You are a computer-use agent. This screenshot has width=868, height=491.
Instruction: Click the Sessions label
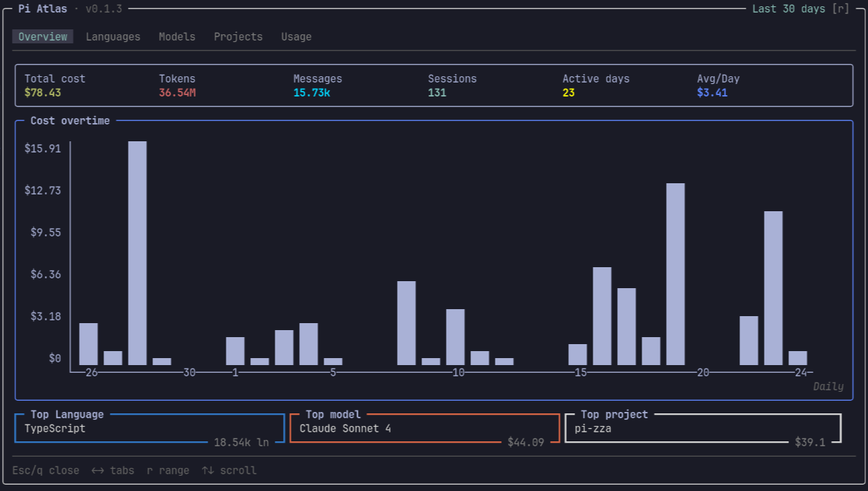click(452, 78)
